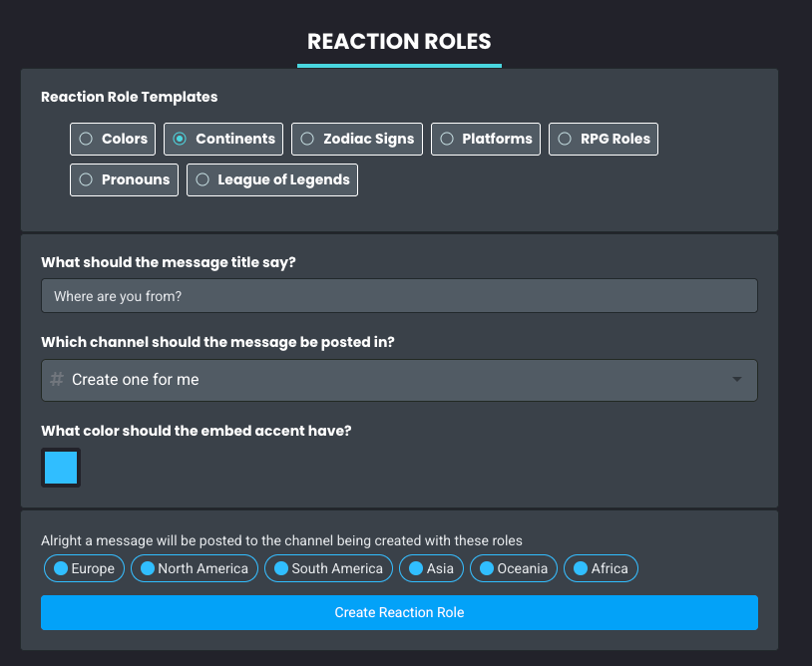This screenshot has height=666, width=812.
Task: Click the Reaction Roles tab heading
Action: [399, 42]
